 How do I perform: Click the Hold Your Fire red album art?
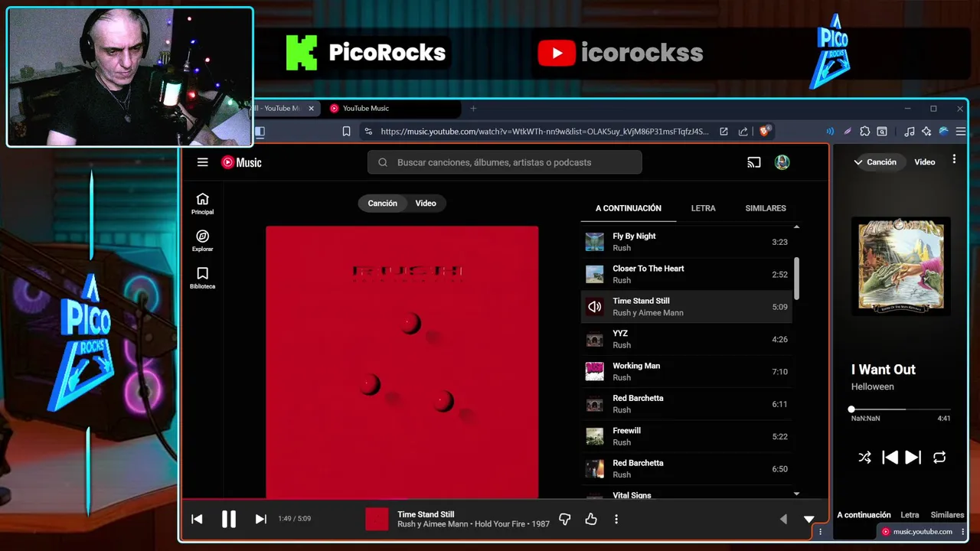[402, 363]
